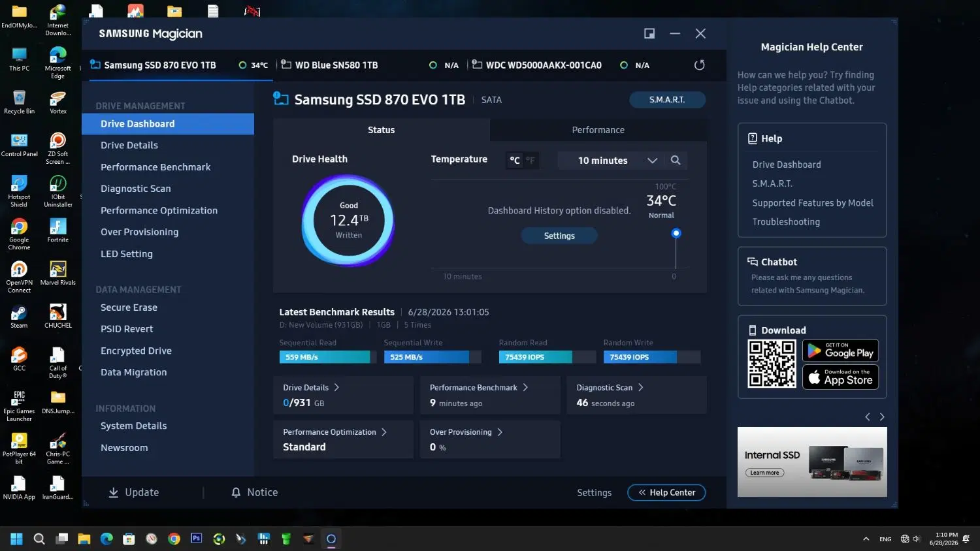Open the Chatbot panel
Image resolution: width=980 pixels, height=551 pixels.
[x=812, y=276]
